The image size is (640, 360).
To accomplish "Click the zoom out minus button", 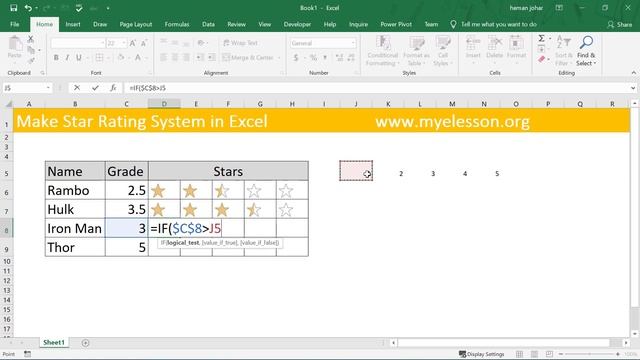I will click(x=561, y=354).
